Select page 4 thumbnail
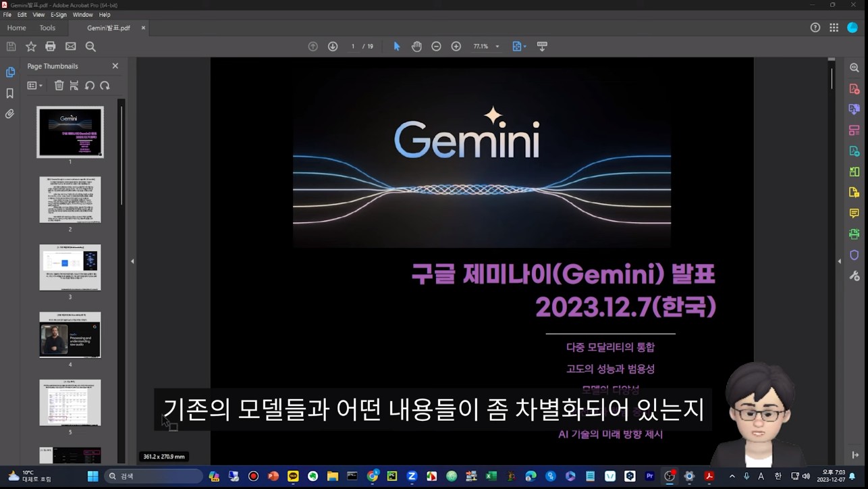This screenshot has width=868, height=489. pyautogui.click(x=70, y=335)
